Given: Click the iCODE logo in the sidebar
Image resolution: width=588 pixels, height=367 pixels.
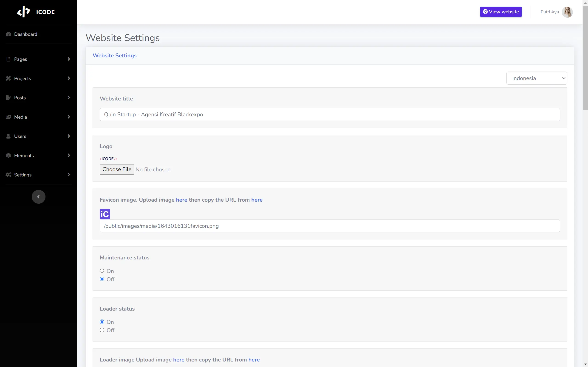Looking at the screenshot, I should click(x=36, y=12).
